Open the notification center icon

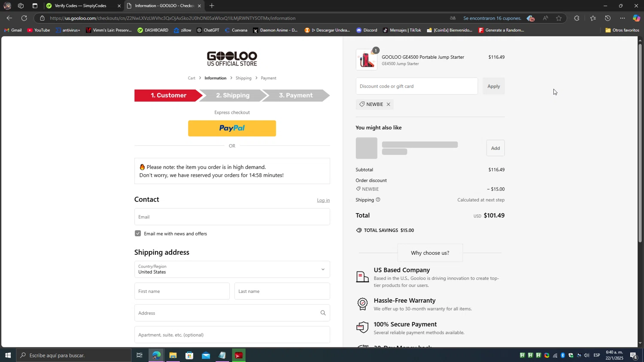634,355
